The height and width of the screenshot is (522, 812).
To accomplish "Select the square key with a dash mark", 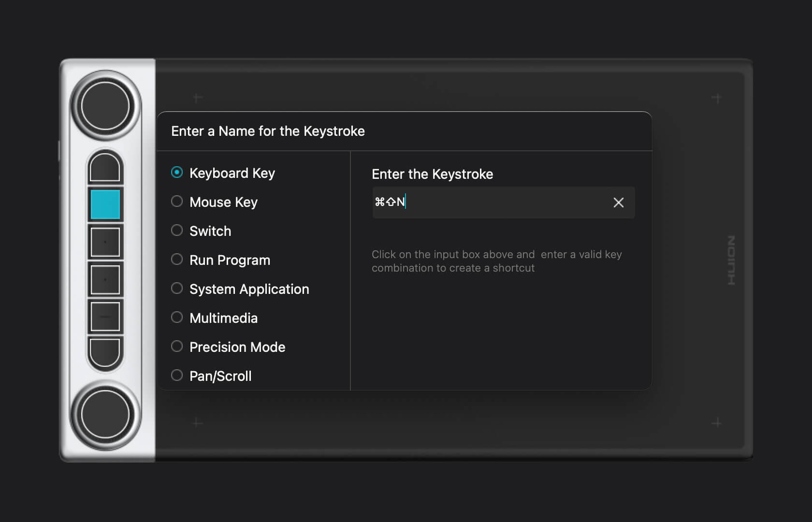I will click(x=105, y=317).
